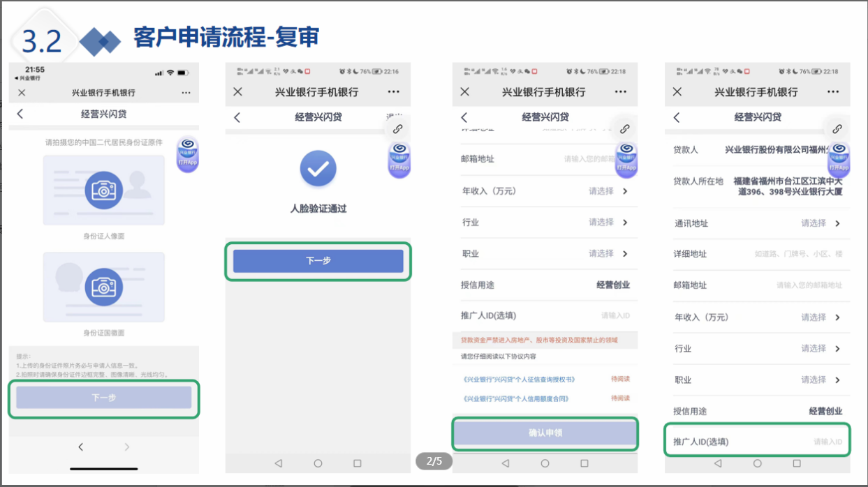Tap 打开App badge on the 贷款人 screen
The width and height of the screenshot is (868, 487).
point(839,159)
